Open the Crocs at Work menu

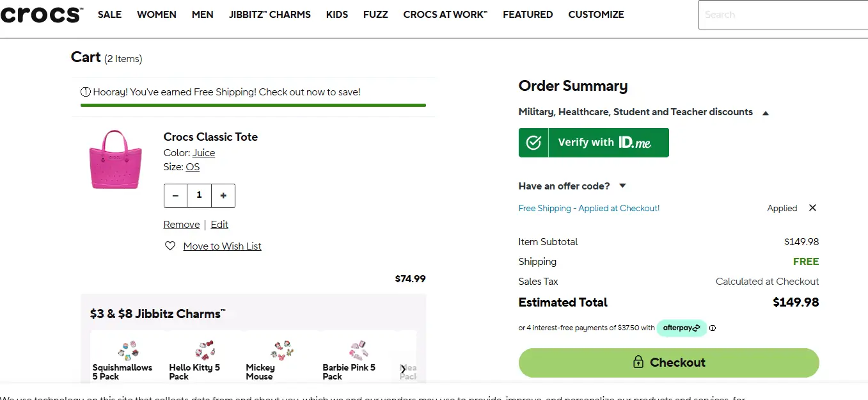pos(445,14)
